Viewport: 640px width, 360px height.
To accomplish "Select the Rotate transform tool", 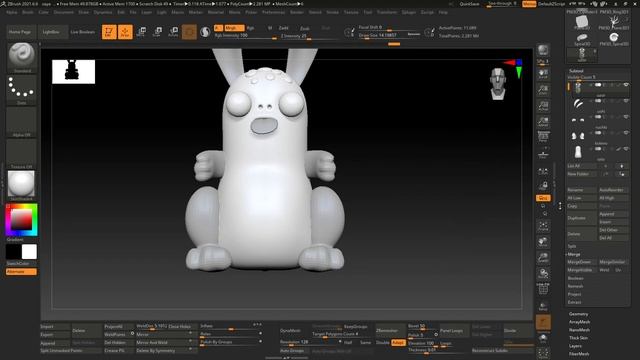I will pyautogui.click(x=173, y=32).
